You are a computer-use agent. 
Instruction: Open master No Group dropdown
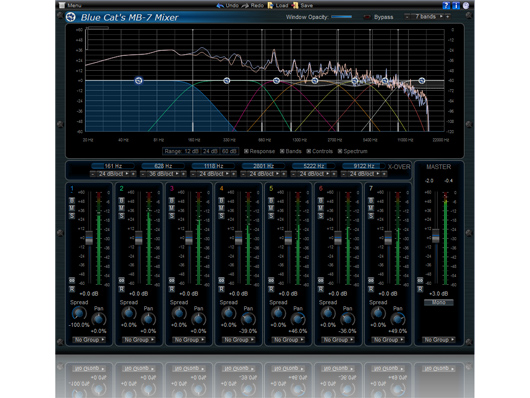click(439, 340)
